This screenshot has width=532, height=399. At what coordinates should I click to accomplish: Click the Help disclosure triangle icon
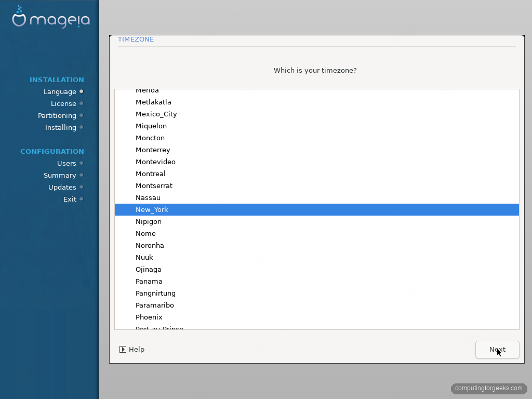[123, 350]
